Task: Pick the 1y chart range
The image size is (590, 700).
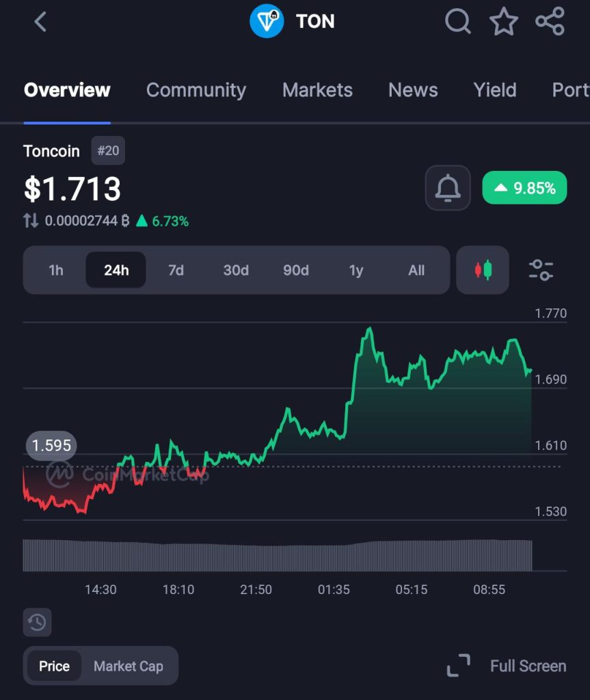Action: 356,270
